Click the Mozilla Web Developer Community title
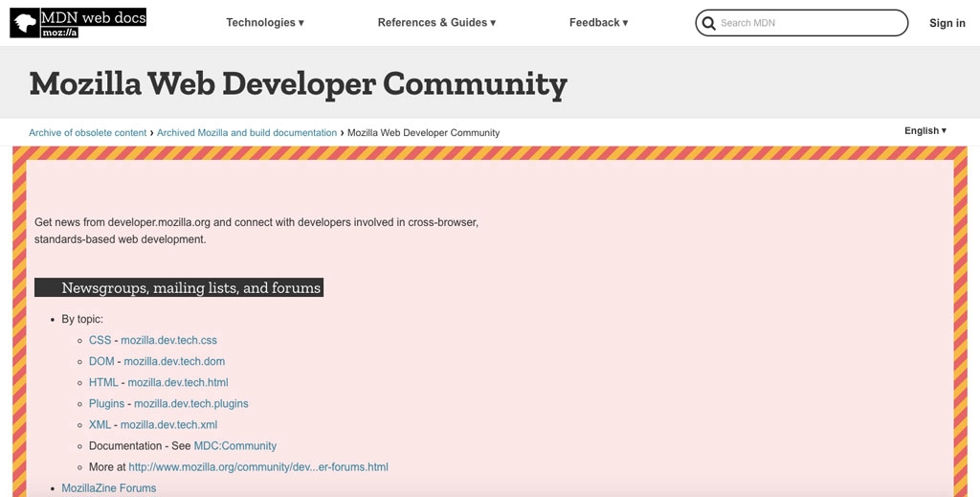This screenshot has height=497, width=980. click(x=299, y=83)
